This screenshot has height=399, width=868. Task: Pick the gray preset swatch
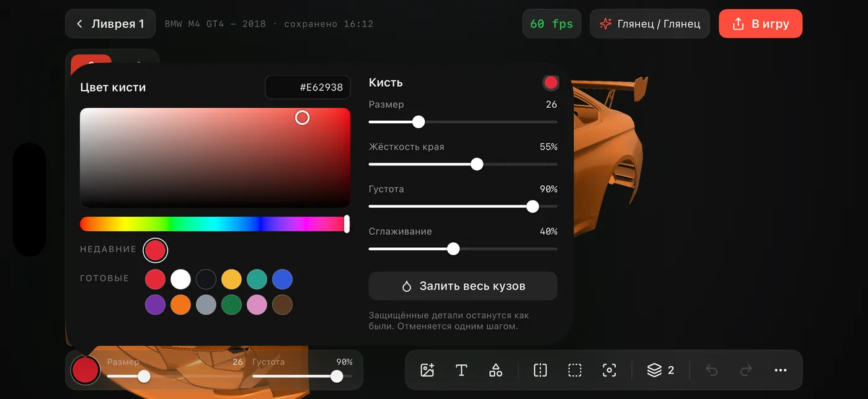tap(206, 305)
